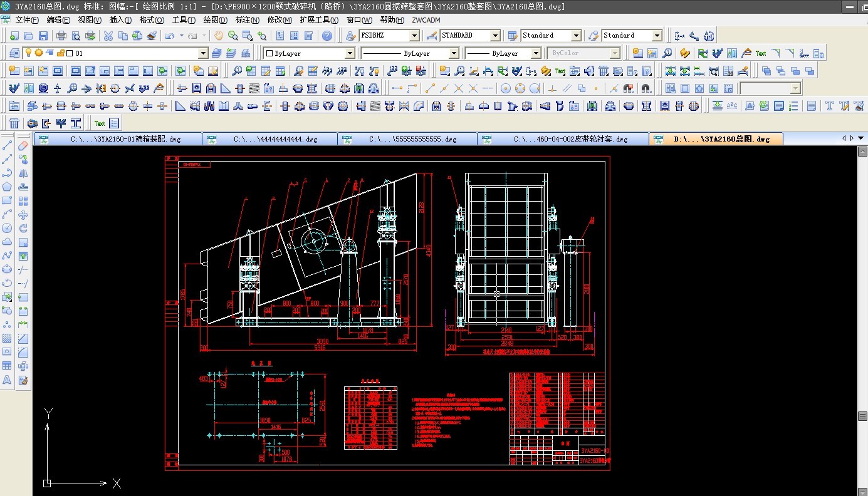Open the STANDARD dimension style dropdown

coord(494,36)
